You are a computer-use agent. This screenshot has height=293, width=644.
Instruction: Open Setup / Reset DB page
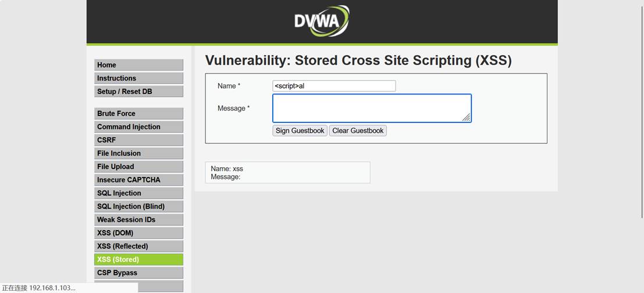point(139,91)
